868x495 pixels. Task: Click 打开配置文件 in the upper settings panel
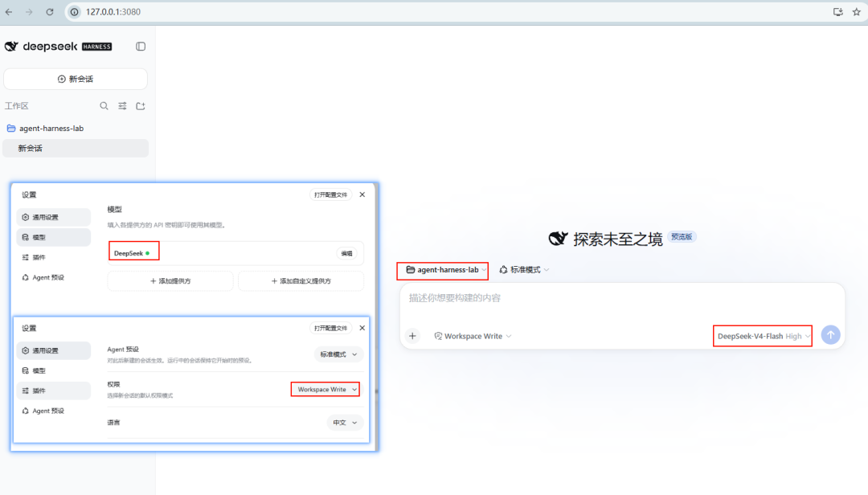click(x=330, y=195)
